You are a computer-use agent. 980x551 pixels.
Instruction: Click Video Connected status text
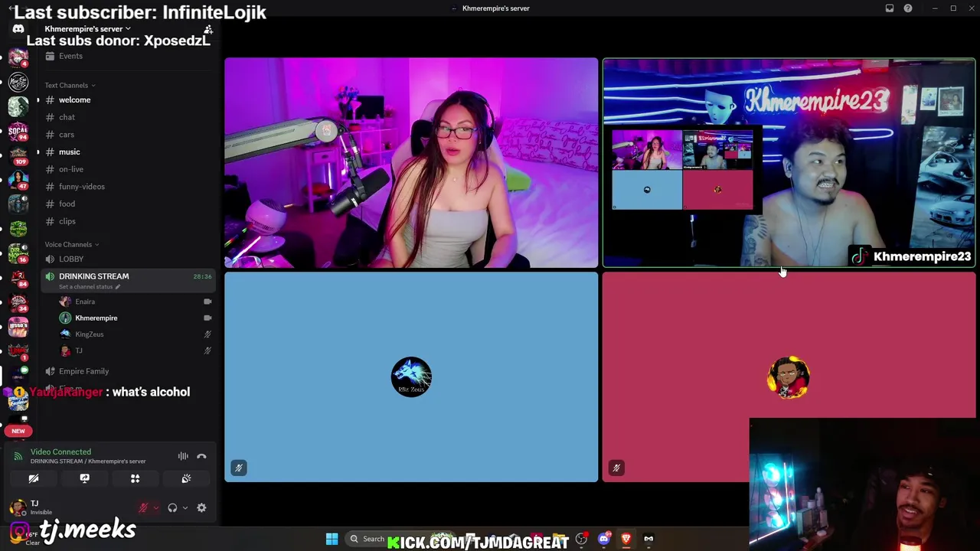click(60, 452)
